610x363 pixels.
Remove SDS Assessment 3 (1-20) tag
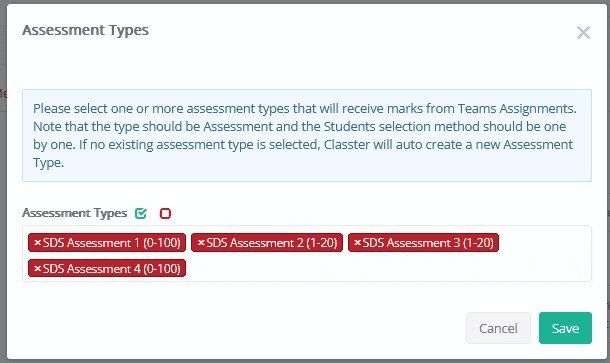[x=358, y=242]
